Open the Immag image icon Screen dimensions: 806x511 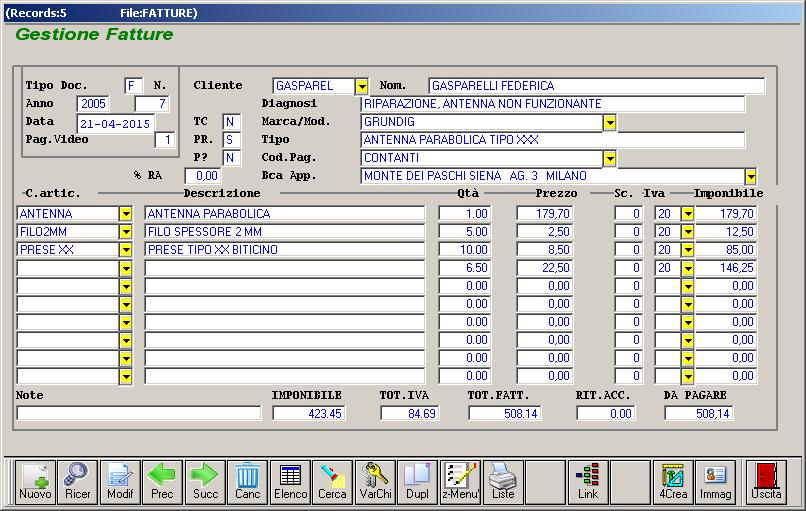pyautogui.click(x=716, y=481)
